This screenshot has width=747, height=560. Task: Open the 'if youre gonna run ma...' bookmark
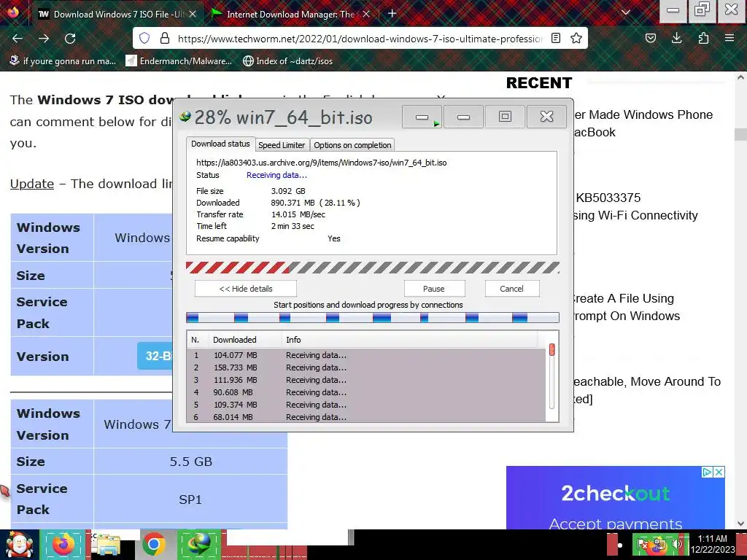pos(63,61)
